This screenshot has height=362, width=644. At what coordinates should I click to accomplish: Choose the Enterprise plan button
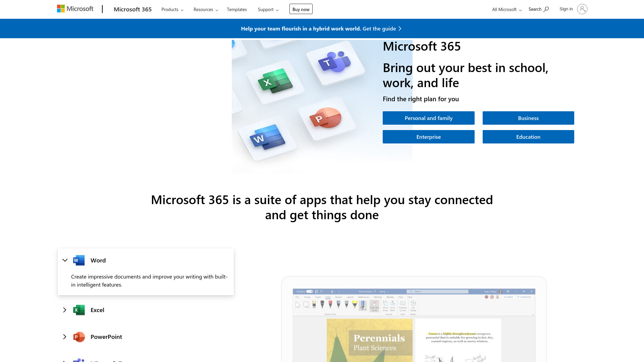tap(428, 137)
